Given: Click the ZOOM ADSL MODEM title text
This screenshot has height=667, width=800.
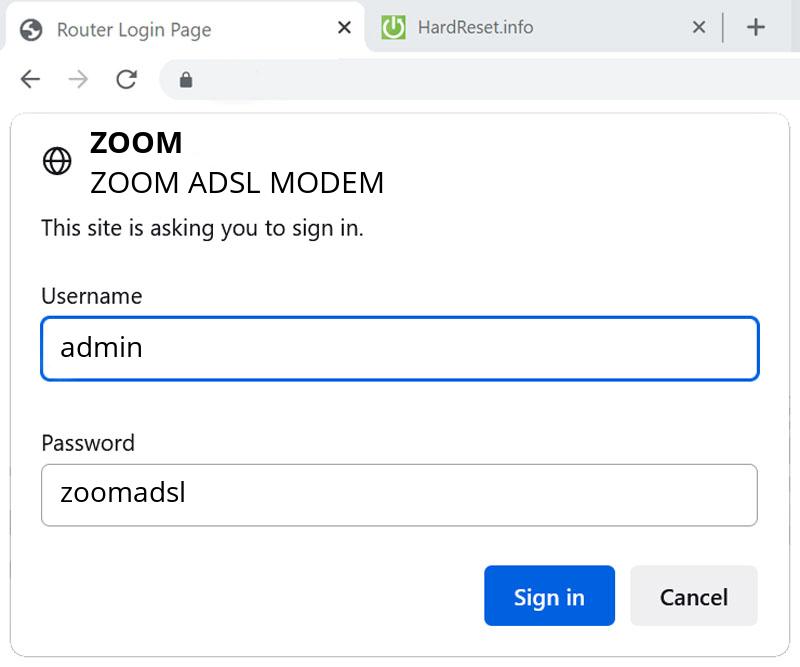Looking at the screenshot, I should (x=237, y=183).
